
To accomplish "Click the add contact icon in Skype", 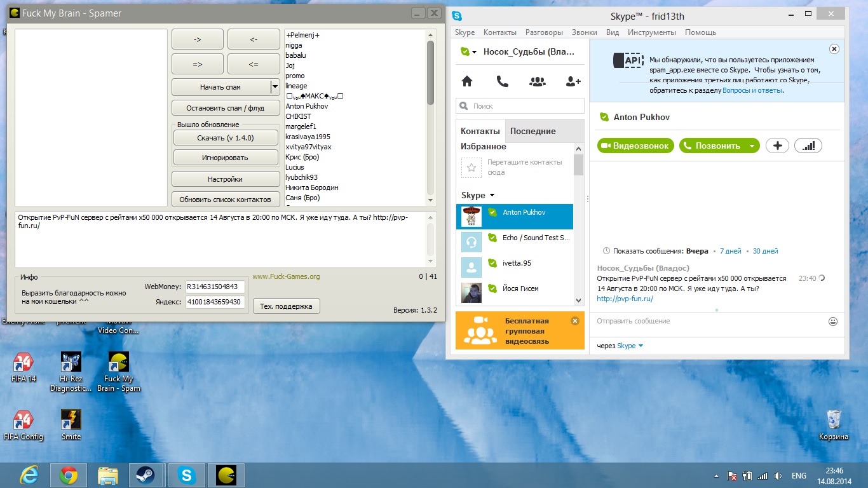I will [x=573, y=81].
